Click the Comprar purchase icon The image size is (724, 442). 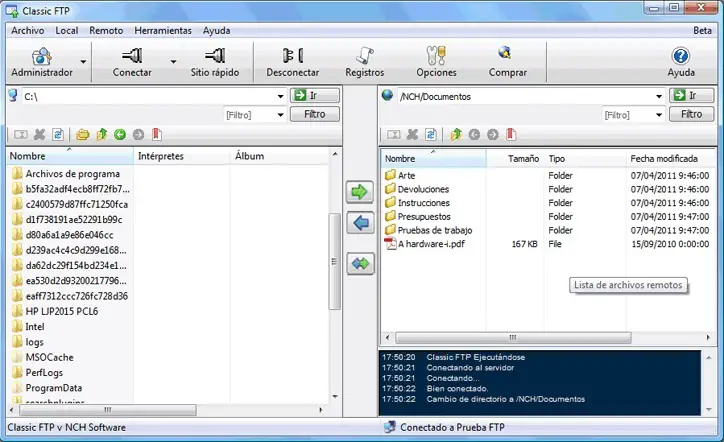(x=507, y=54)
